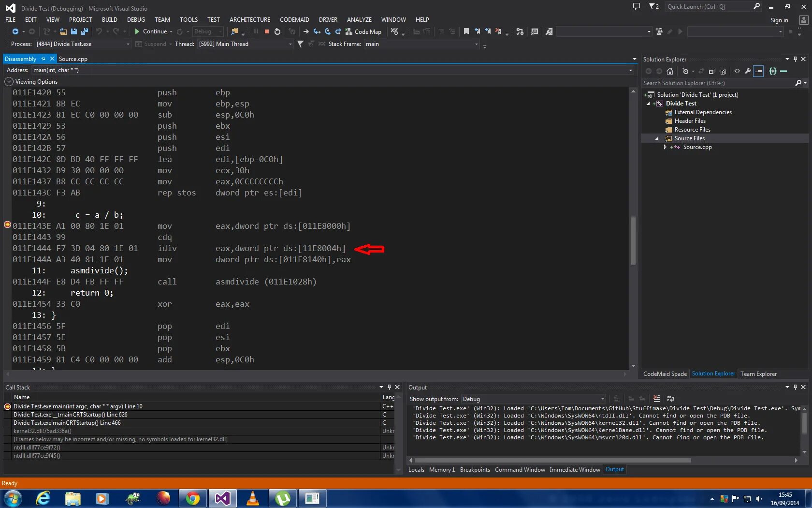Screen dimensions: 812x508
Task: Open the DEBUG menu
Action: click(136, 20)
